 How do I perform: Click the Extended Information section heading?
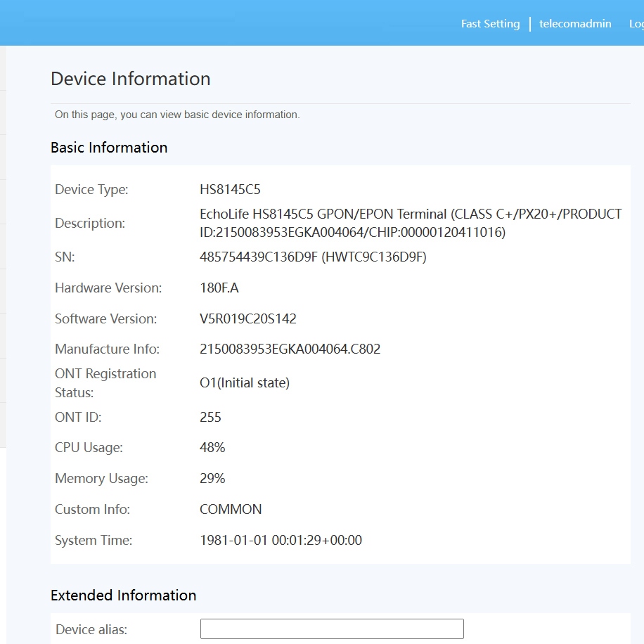click(x=123, y=595)
